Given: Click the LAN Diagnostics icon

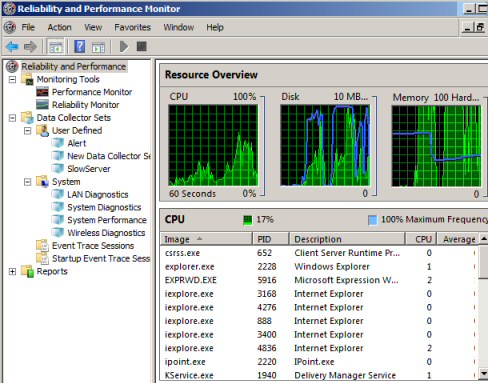Looking at the screenshot, I should (58, 194).
